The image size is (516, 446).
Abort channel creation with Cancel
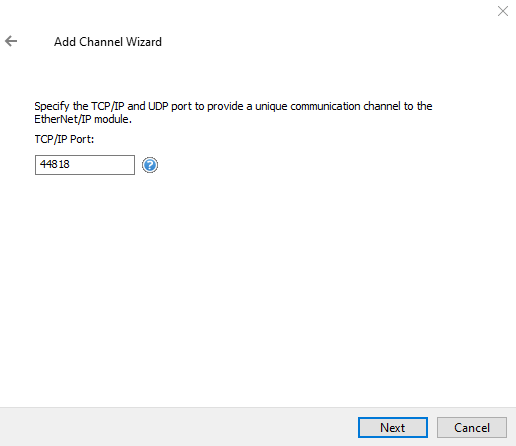point(472,427)
